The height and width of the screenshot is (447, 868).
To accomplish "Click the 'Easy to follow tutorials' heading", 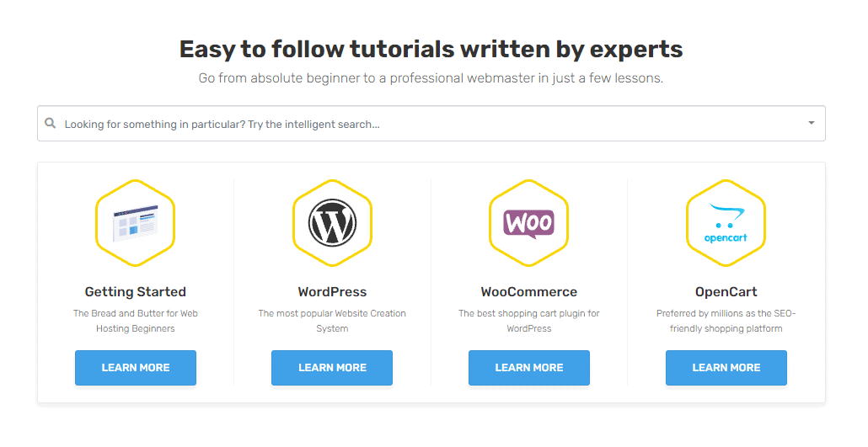I will (x=431, y=49).
